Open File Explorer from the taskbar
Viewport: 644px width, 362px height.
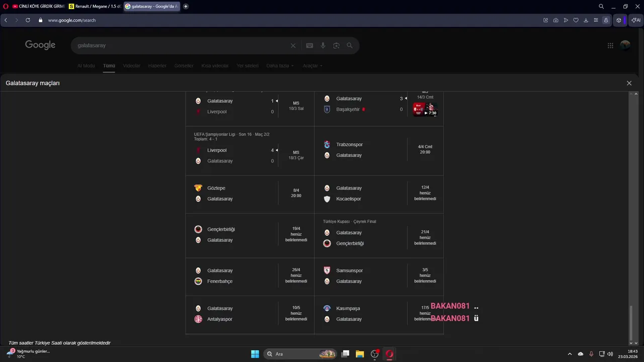coord(360,354)
